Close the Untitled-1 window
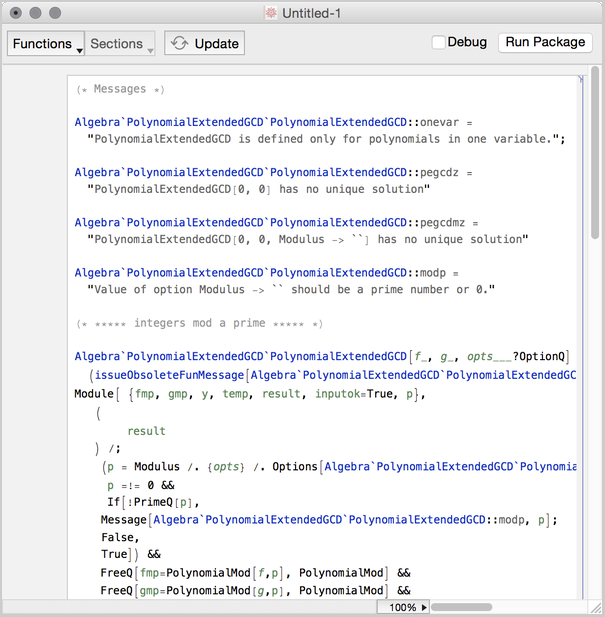Image resolution: width=605 pixels, height=617 pixels. coord(16,13)
